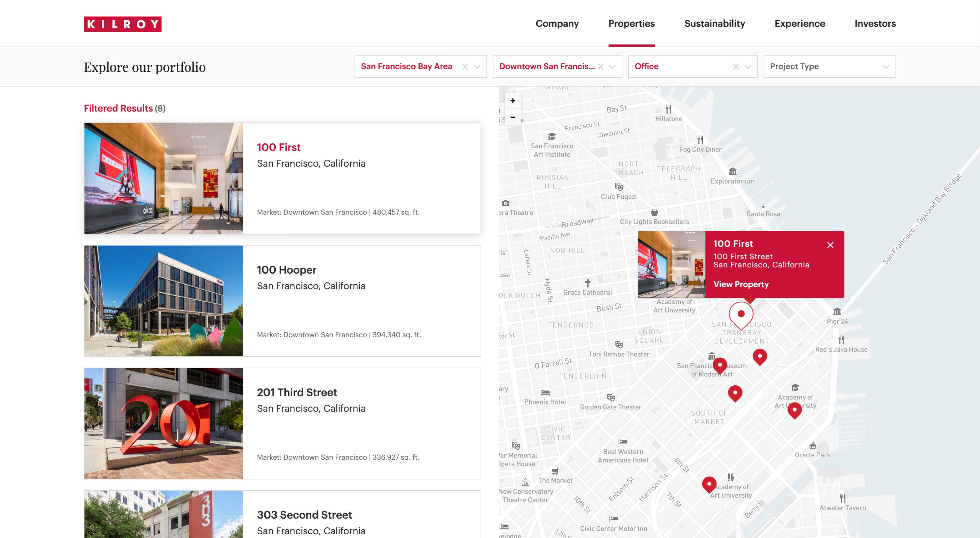
Task: Click red pin on Museum of Modern Art
Action: pos(719,365)
